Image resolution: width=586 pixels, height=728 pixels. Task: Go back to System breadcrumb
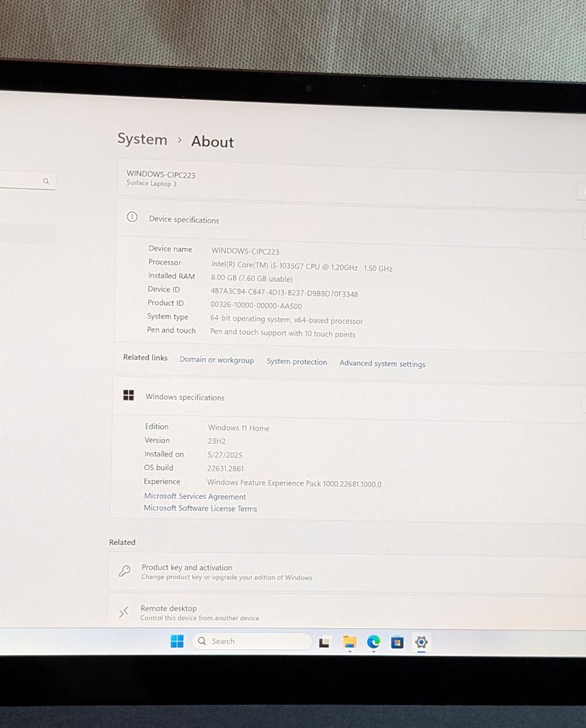(142, 139)
